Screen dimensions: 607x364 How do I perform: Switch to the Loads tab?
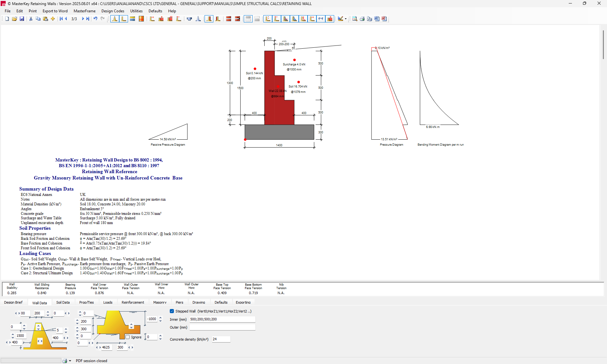pyautogui.click(x=108, y=302)
